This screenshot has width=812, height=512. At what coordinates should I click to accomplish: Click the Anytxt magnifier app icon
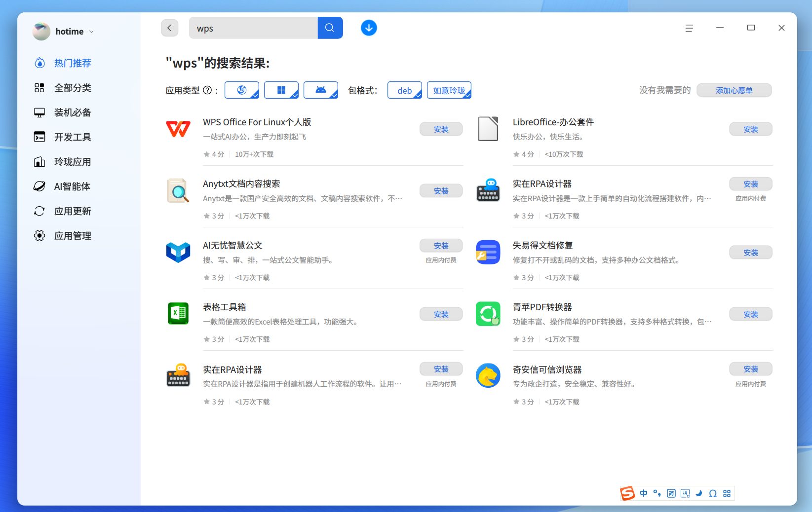pyautogui.click(x=178, y=191)
